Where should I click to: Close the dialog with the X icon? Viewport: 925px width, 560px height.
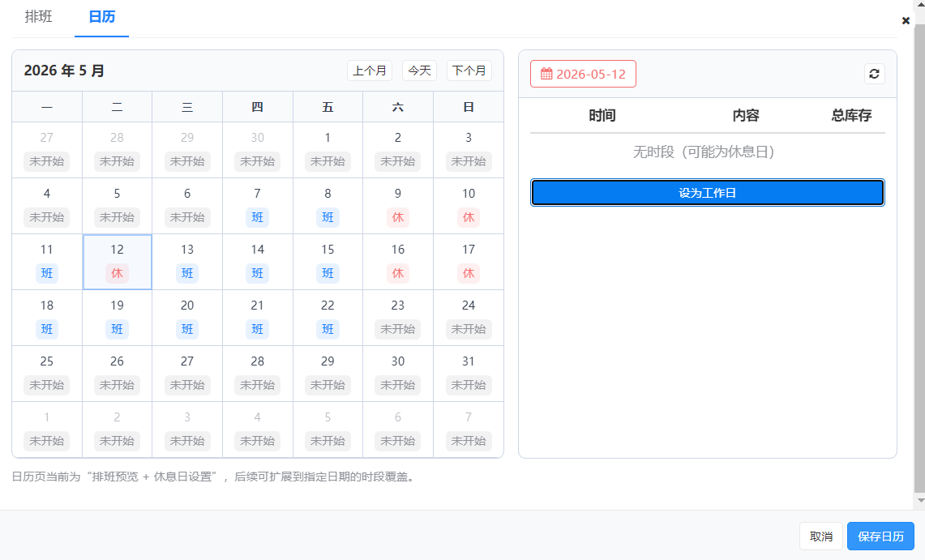click(906, 20)
